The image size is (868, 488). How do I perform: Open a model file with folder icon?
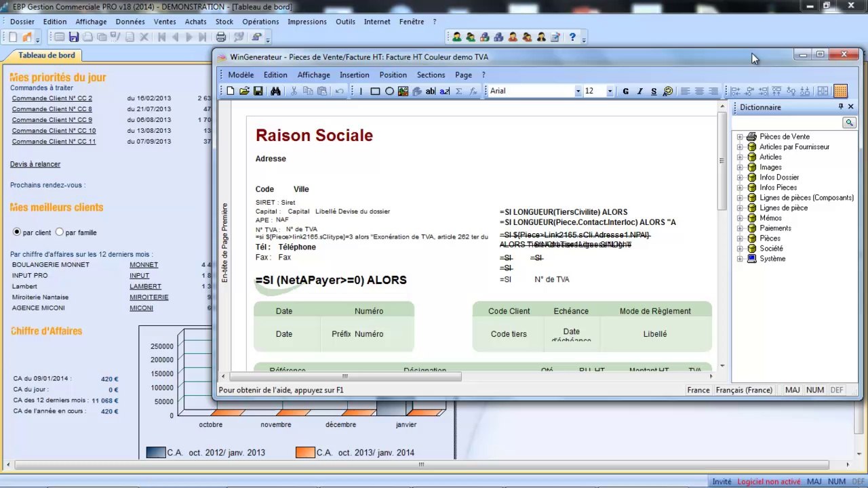244,91
